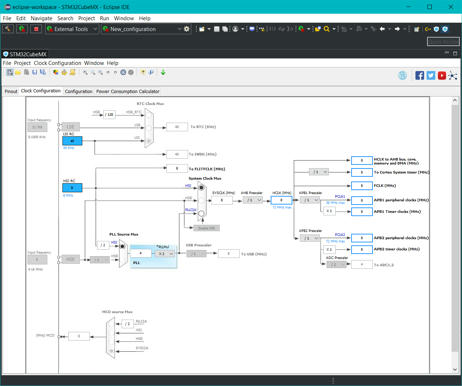Click the FCLK (MHz) output field
The width and height of the screenshot is (462, 386).
(362, 185)
